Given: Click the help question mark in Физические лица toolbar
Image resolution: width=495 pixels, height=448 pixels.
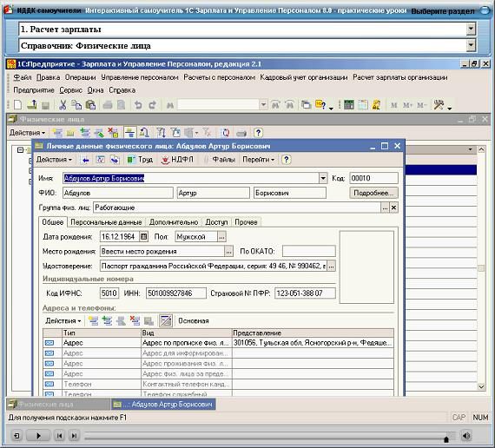Looking at the screenshot, I should click(x=258, y=133).
